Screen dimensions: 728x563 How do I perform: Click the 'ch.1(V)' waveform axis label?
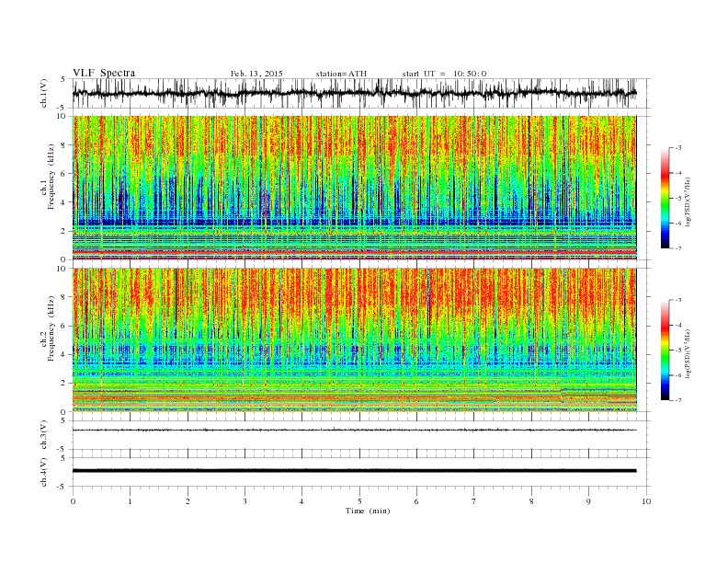pyautogui.click(x=44, y=94)
